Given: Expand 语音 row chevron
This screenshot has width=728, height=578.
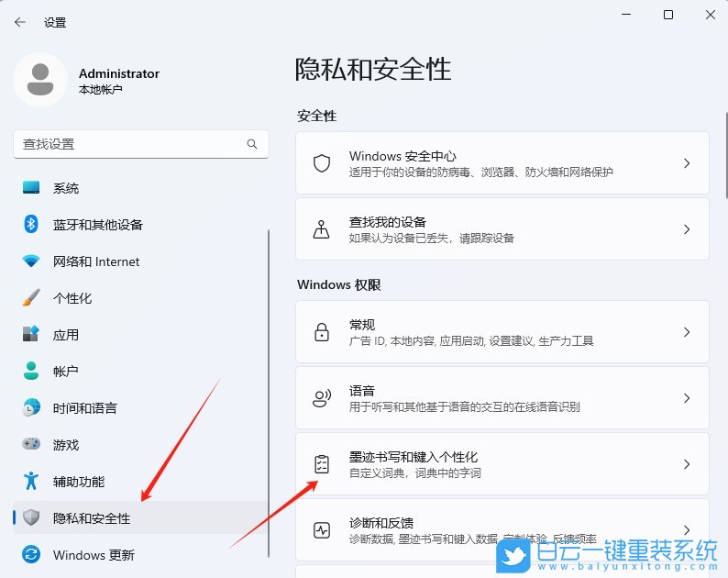Looking at the screenshot, I should pyautogui.click(x=687, y=398).
